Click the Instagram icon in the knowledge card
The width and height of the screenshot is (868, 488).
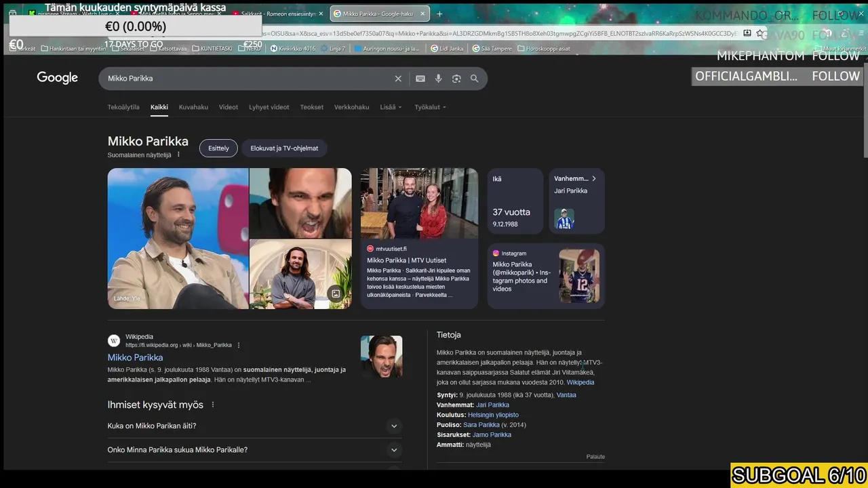tap(496, 253)
